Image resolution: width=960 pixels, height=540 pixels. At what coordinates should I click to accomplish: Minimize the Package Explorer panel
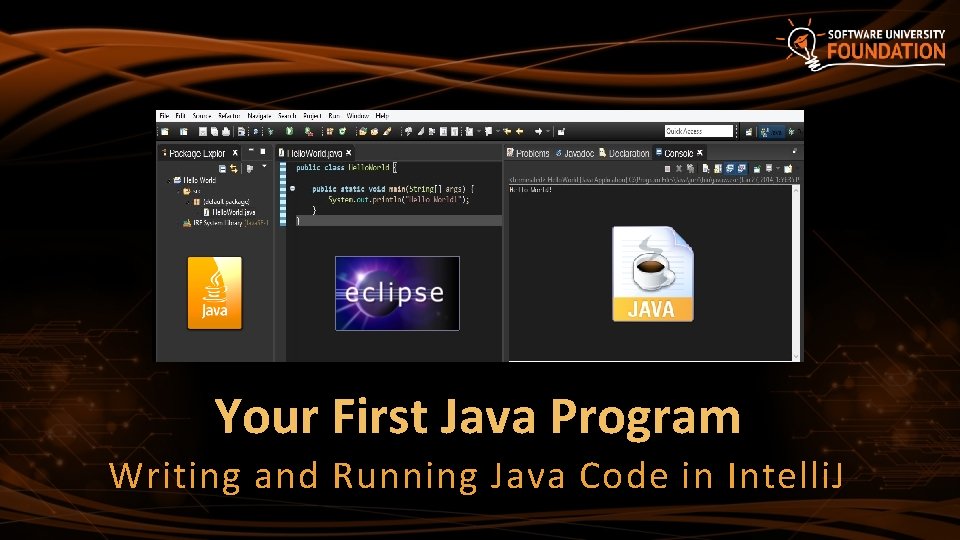point(250,151)
